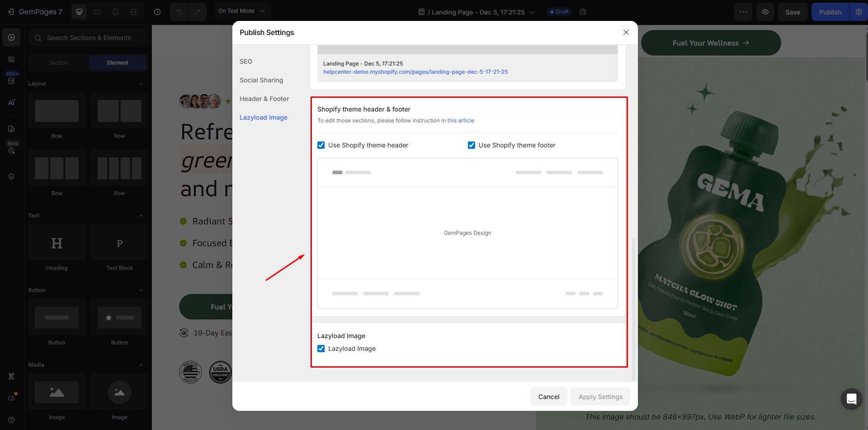
Task: Select the SEO settings tab
Action: [x=246, y=61]
